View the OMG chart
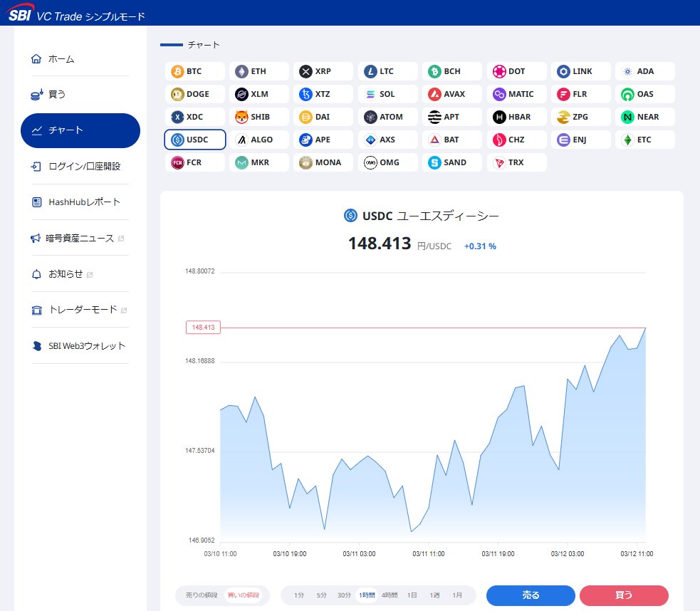This screenshot has height=611, width=700. pos(387,162)
